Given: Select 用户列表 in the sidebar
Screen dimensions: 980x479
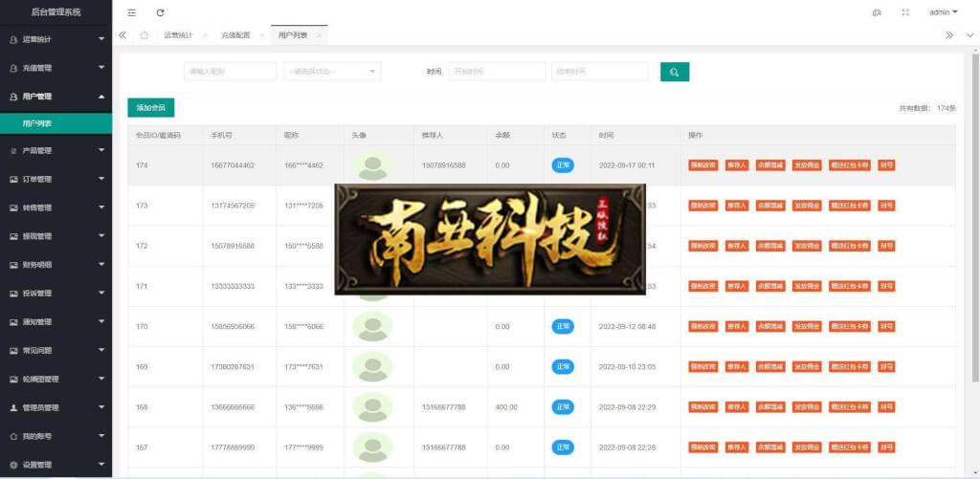Looking at the screenshot, I should point(56,123).
